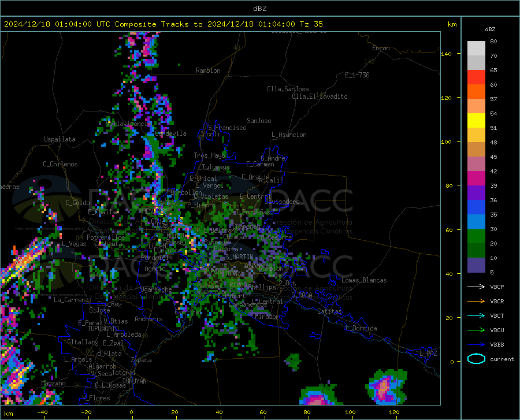520x420 pixels.
Task: Click the Catitas map label
Action: pos(329,311)
